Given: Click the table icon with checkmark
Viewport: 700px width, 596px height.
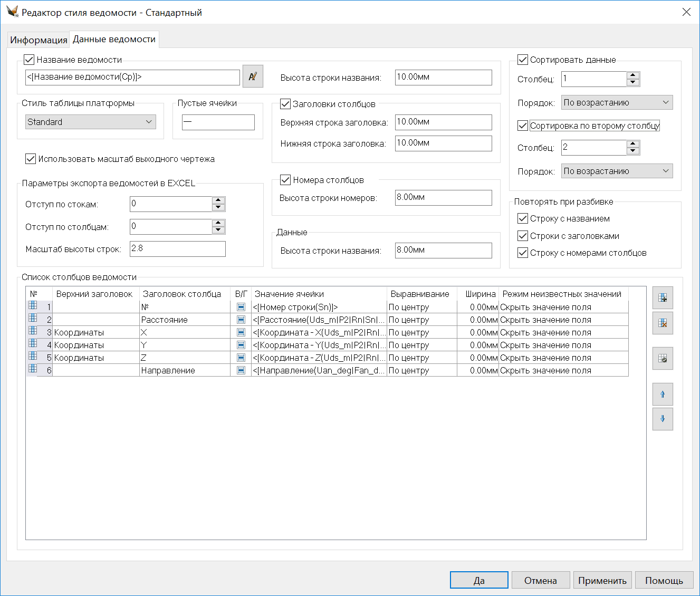Looking at the screenshot, I should [x=663, y=359].
